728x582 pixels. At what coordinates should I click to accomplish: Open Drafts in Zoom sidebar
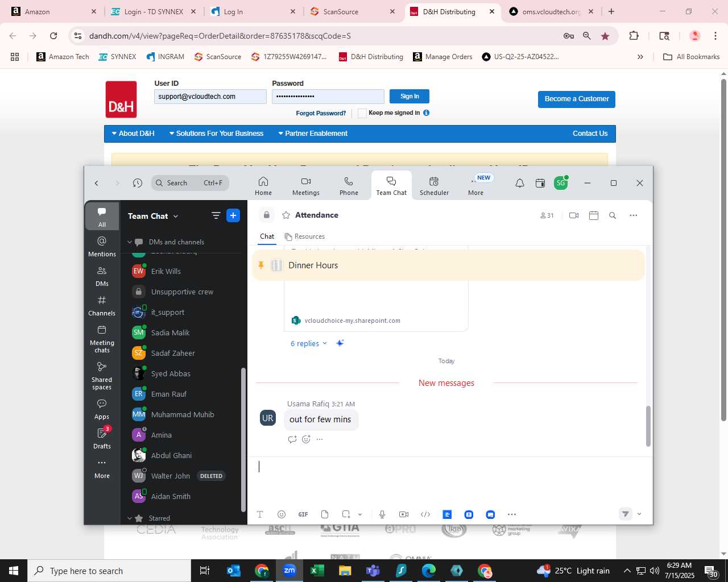pos(102,438)
